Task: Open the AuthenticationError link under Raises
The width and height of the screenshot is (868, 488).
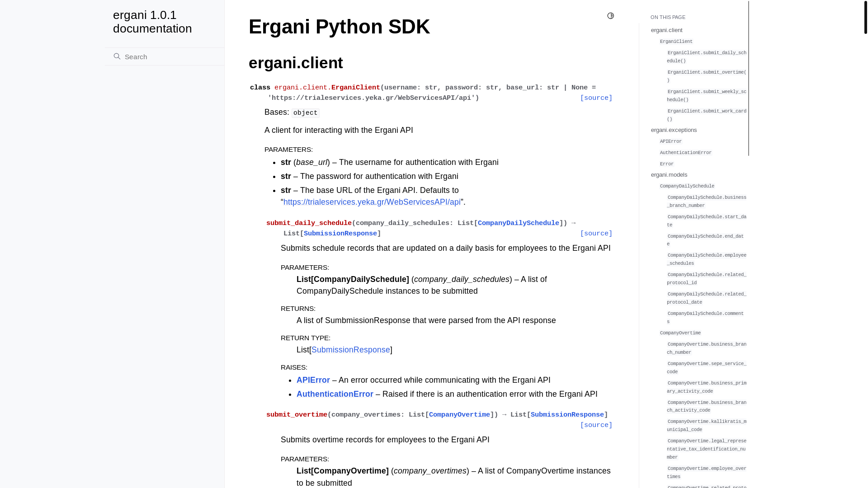Action: click(335, 394)
